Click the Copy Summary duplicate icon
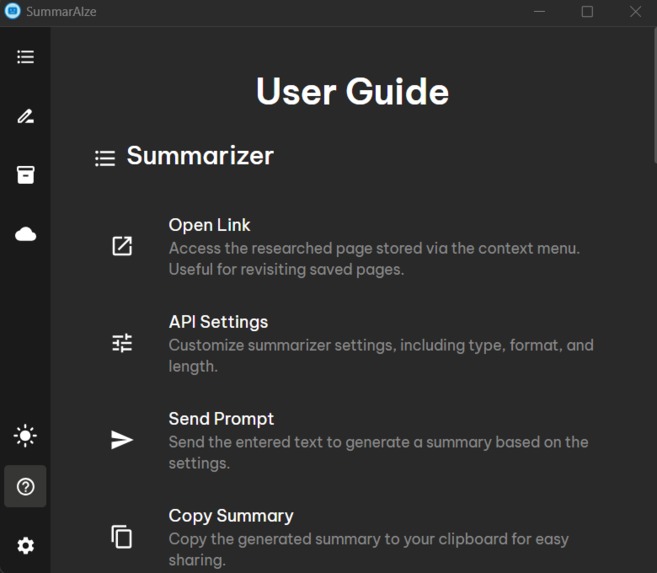 [122, 537]
